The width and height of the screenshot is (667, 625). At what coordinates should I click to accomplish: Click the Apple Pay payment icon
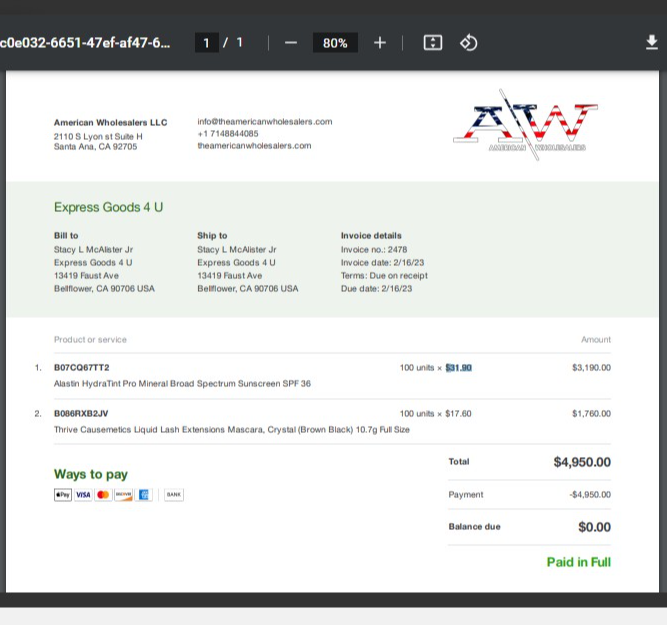(63, 495)
